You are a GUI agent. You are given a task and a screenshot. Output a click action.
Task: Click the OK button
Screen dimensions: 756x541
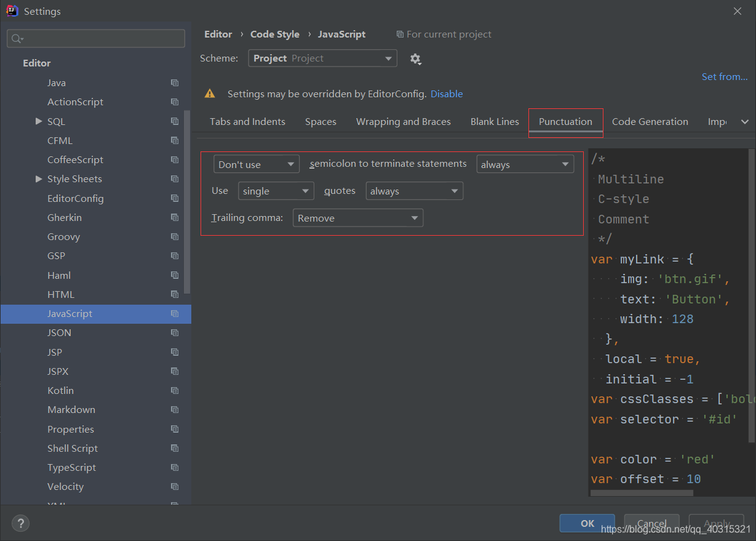[587, 523]
